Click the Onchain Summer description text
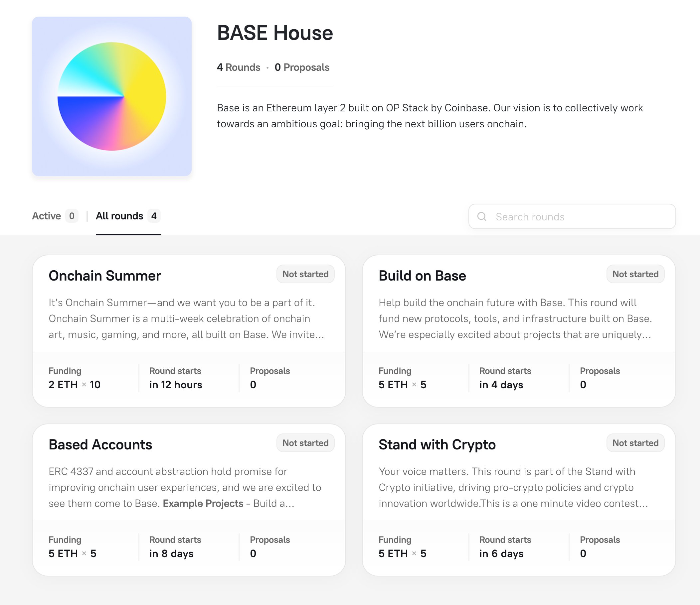700x605 pixels. (x=186, y=318)
